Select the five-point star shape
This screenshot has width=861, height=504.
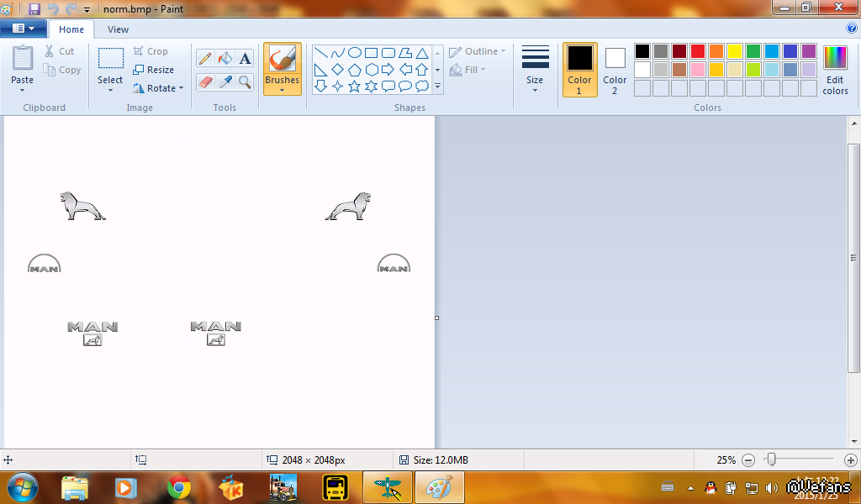pyautogui.click(x=354, y=86)
